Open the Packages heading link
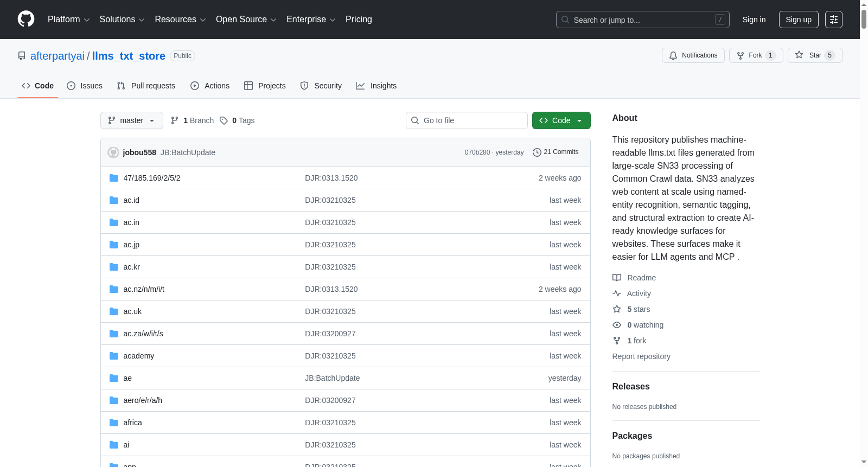The image size is (868, 467). click(x=632, y=436)
